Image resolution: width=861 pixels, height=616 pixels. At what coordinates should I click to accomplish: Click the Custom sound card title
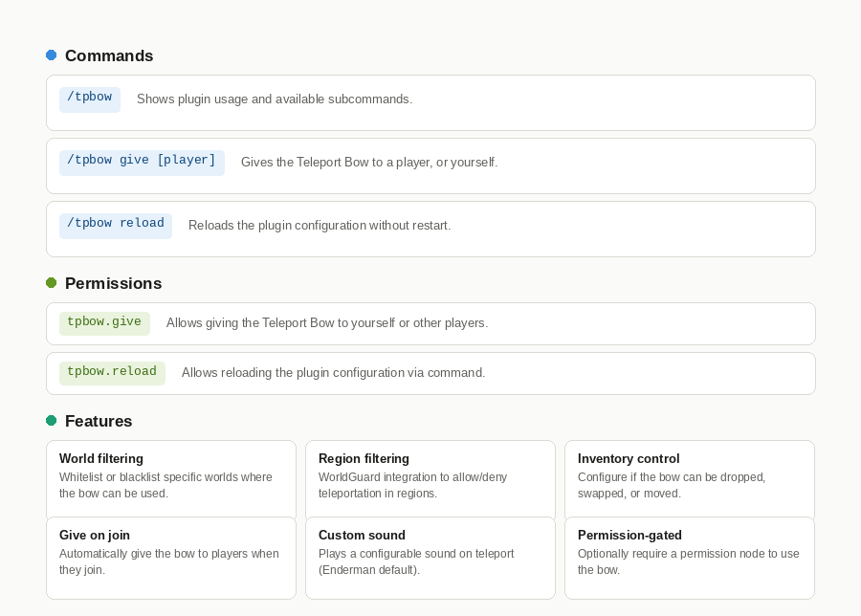point(362,535)
